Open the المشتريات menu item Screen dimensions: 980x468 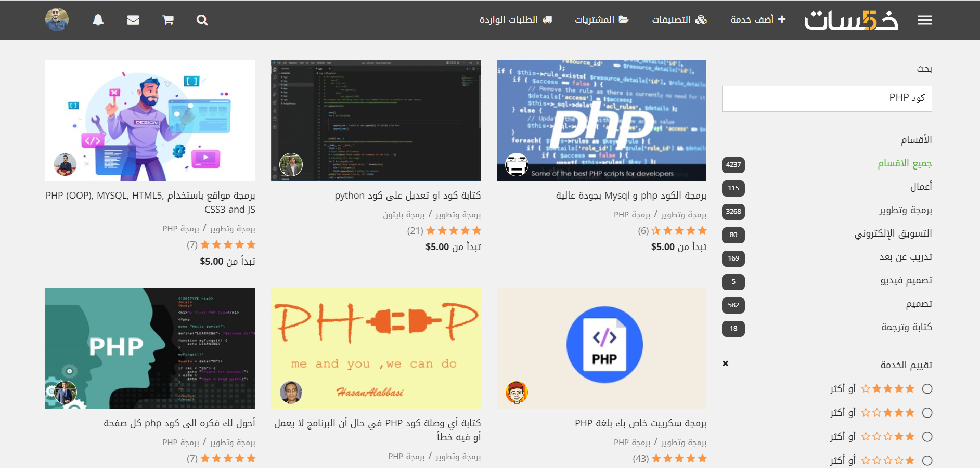pyautogui.click(x=602, y=20)
